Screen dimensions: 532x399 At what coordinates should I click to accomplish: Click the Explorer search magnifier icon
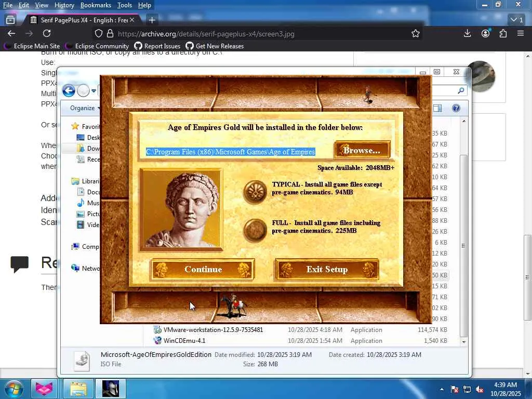pos(461,90)
